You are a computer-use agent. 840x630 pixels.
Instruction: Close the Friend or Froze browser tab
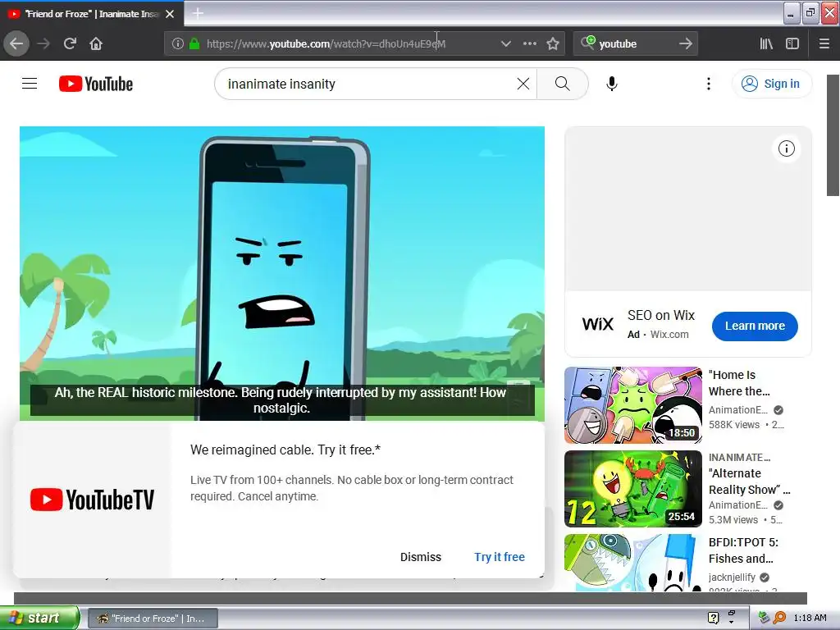[x=170, y=14]
